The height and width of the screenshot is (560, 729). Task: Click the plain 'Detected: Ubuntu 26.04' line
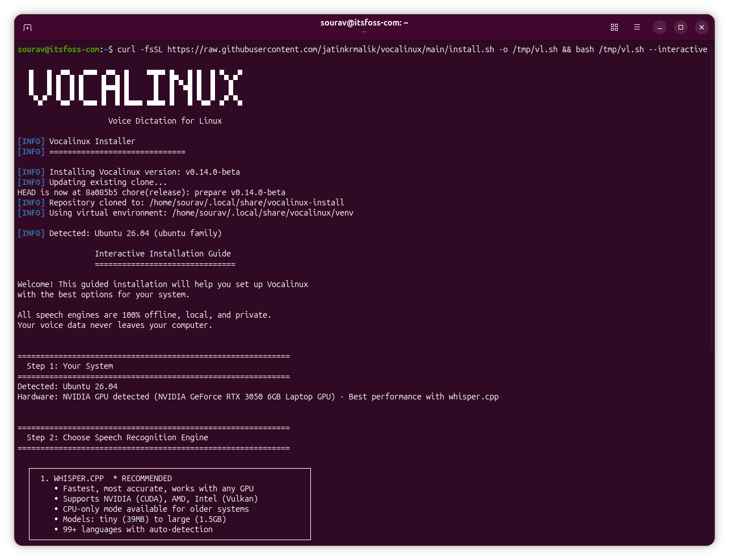[68, 386]
